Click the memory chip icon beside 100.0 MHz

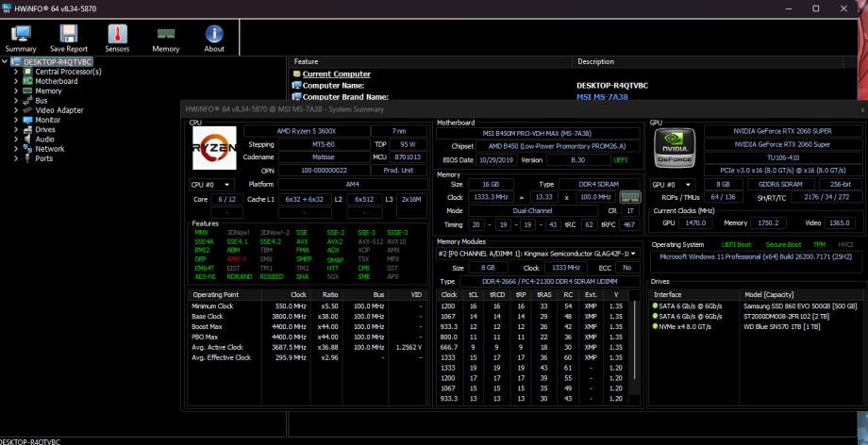tap(628, 196)
